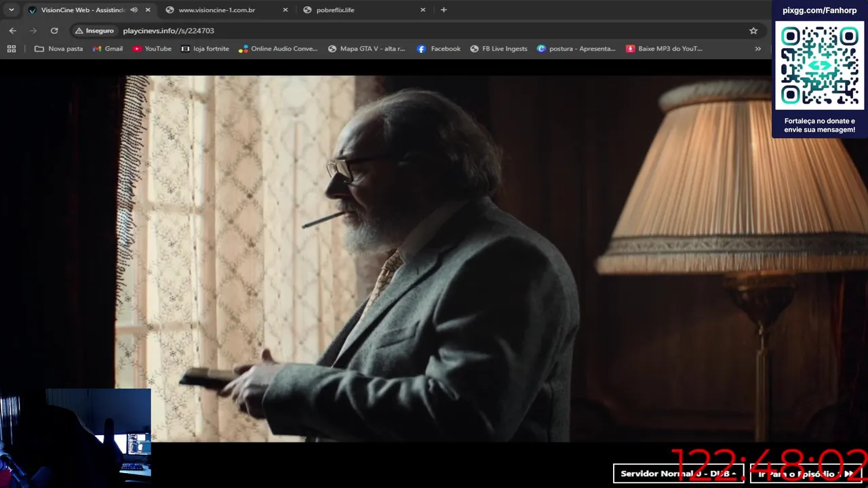Open the Online Audio Converter bookmark

278,49
